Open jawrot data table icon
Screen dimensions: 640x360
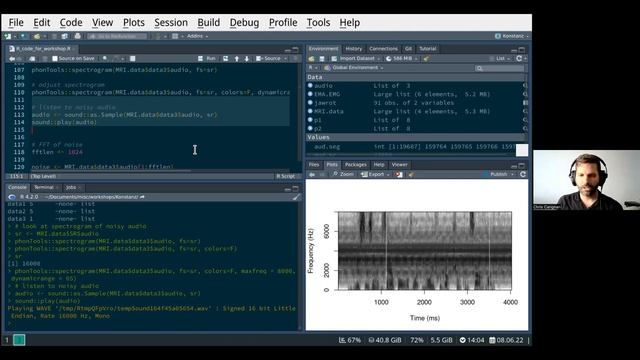coord(525,103)
